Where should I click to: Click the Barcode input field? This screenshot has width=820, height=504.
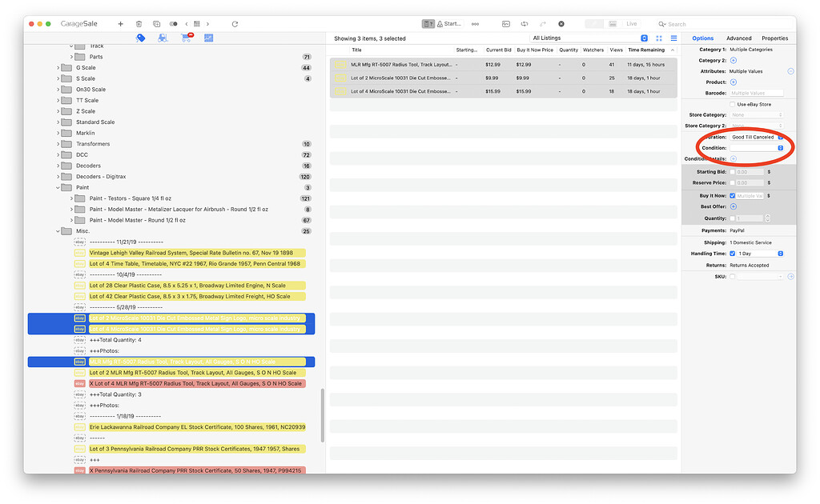point(757,93)
